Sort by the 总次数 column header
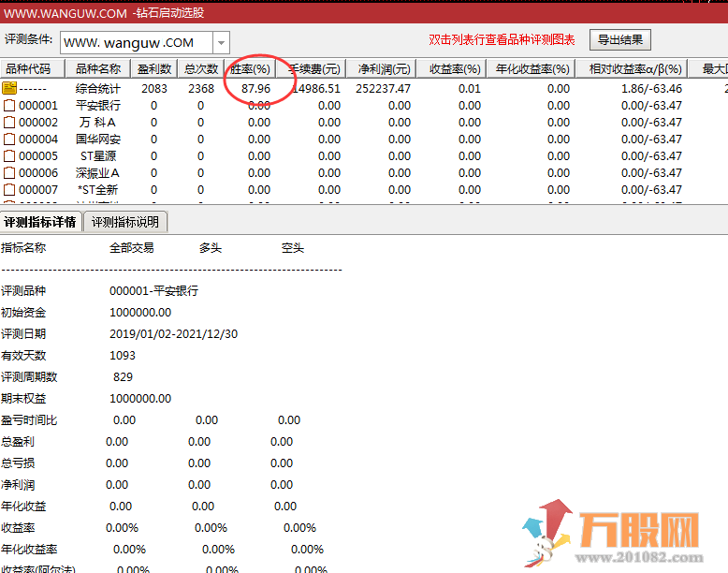This screenshot has height=573, width=728. click(200, 69)
